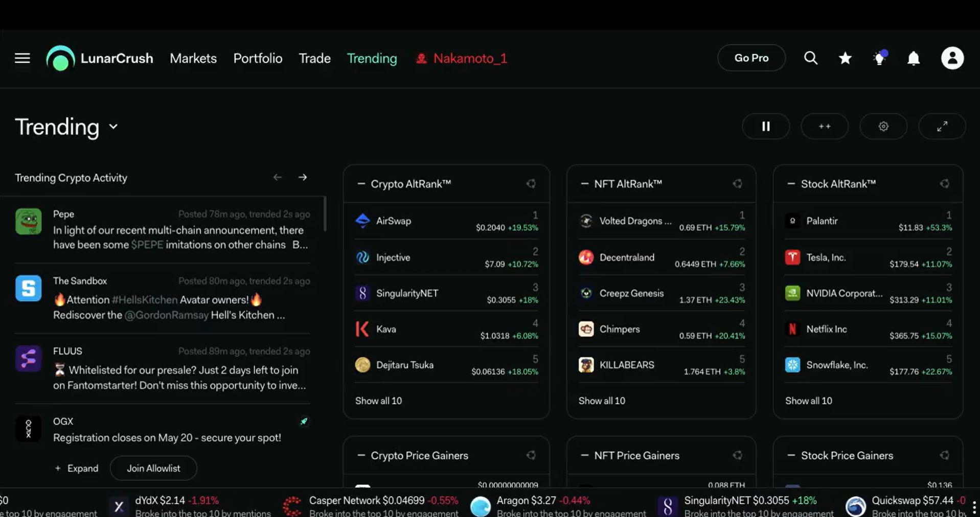This screenshot has height=517, width=980.
Task: Open dashboard settings gear
Action: [883, 126]
